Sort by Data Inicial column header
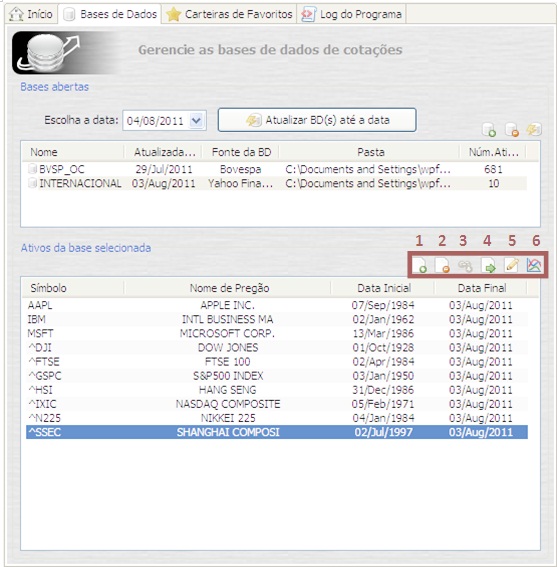 click(x=383, y=288)
